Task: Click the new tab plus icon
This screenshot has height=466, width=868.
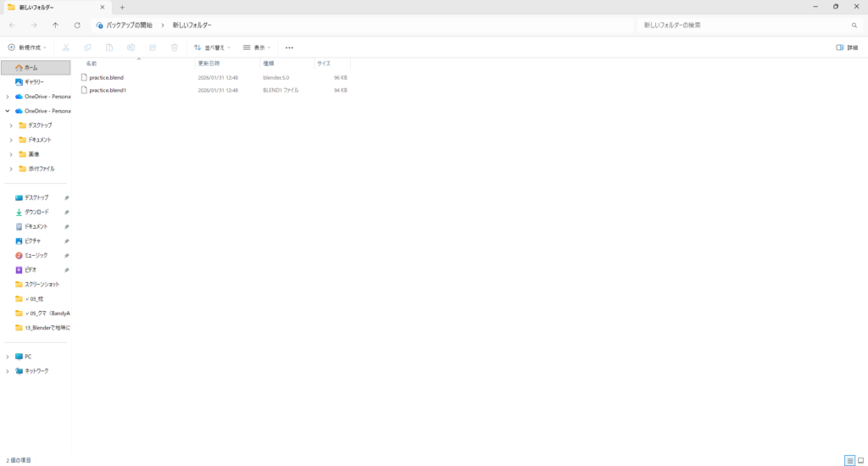Action: click(122, 7)
